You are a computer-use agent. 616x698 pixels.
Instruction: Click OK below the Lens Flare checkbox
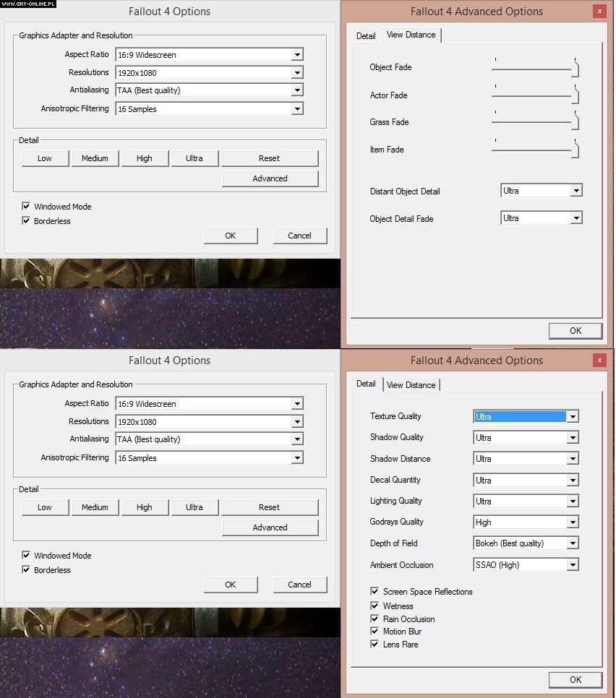575,679
